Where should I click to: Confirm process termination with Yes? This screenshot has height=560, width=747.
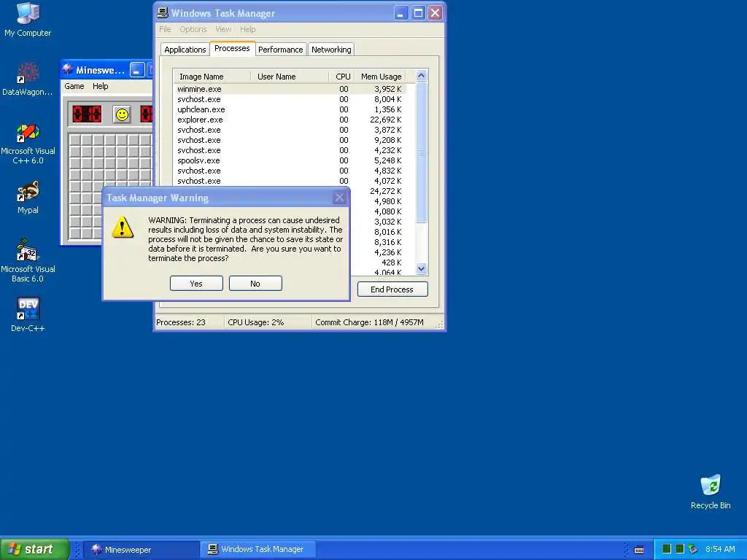point(196,284)
